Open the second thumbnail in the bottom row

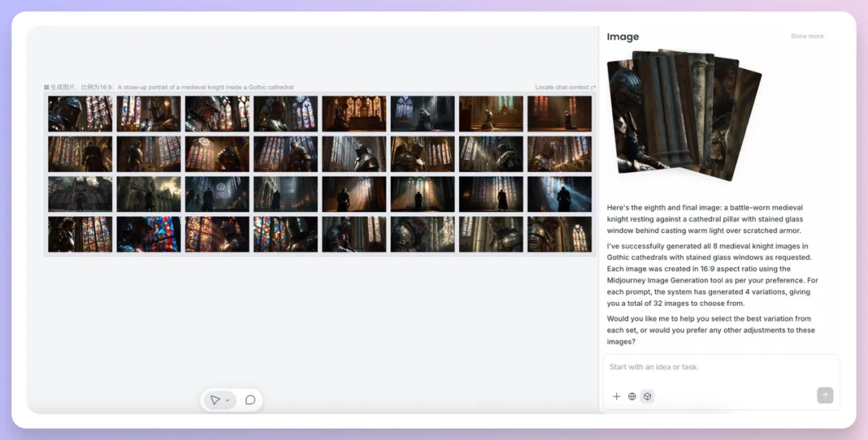click(149, 234)
